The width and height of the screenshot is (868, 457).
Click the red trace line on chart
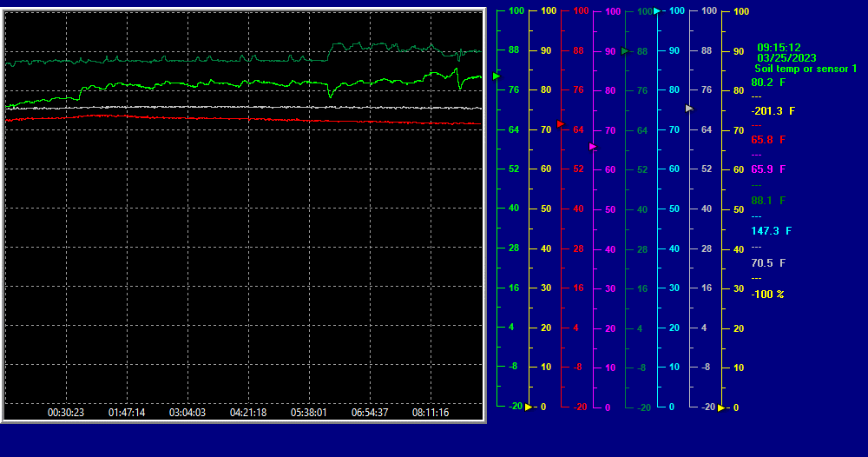[x=244, y=118]
